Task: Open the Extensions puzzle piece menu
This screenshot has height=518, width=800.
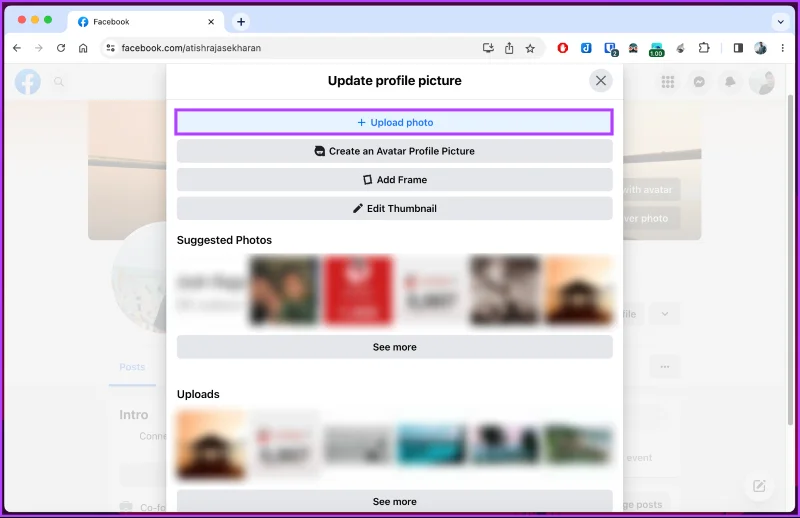Action: point(704,48)
